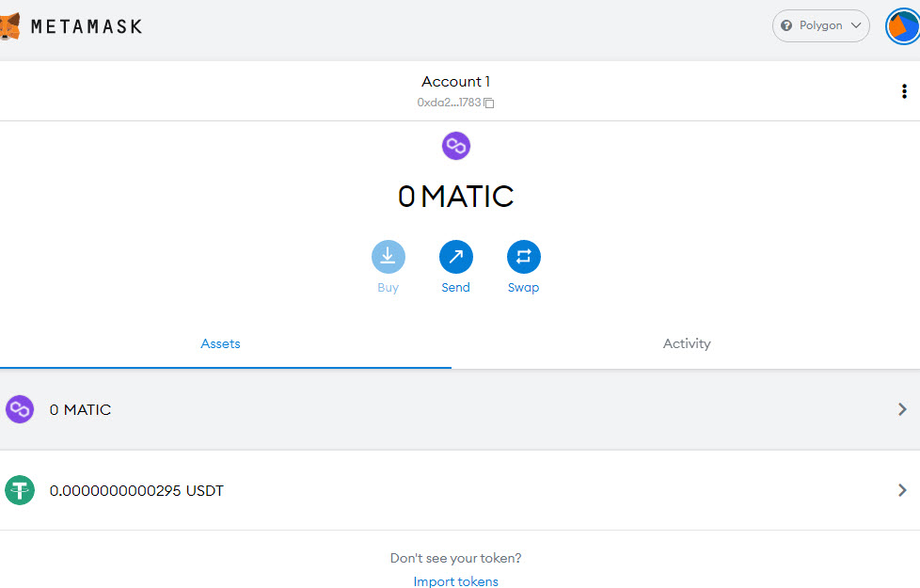Open the Polygon network dropdown
Screen dimensions: 920x588
[821, 26]
